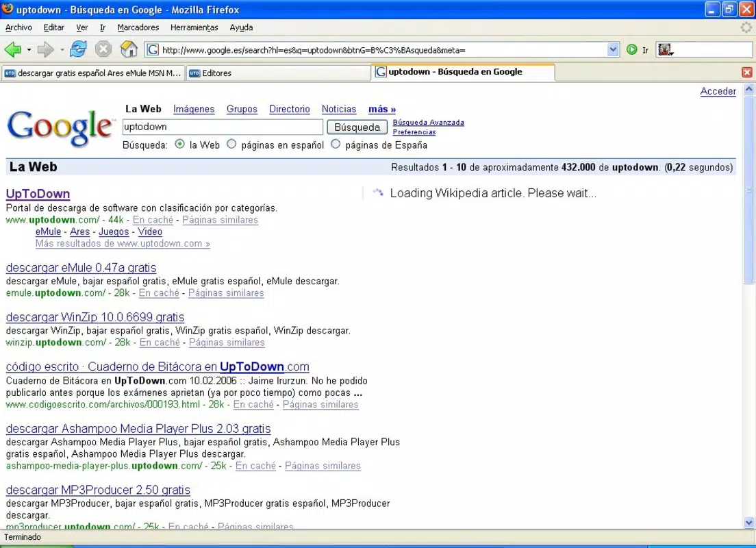Click in the Google search box containing uptodown
This screenshot has width=756, height=548.
223,127
